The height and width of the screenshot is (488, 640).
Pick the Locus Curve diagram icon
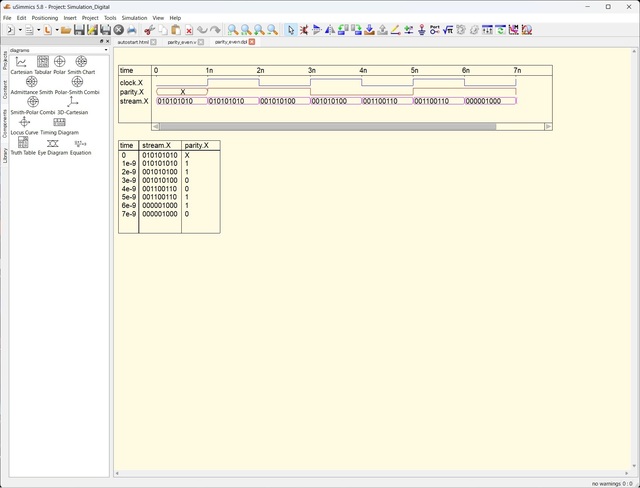24,122
